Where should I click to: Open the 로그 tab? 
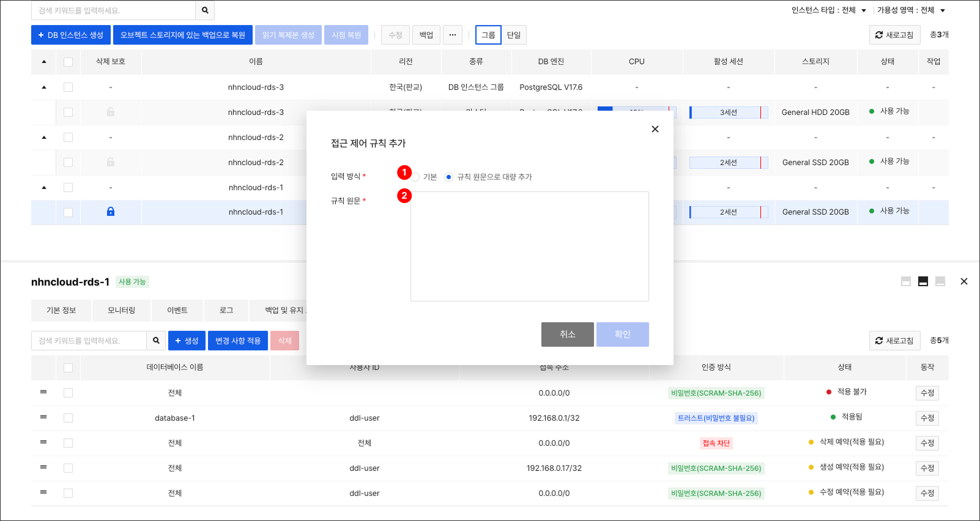pos(226,311)
